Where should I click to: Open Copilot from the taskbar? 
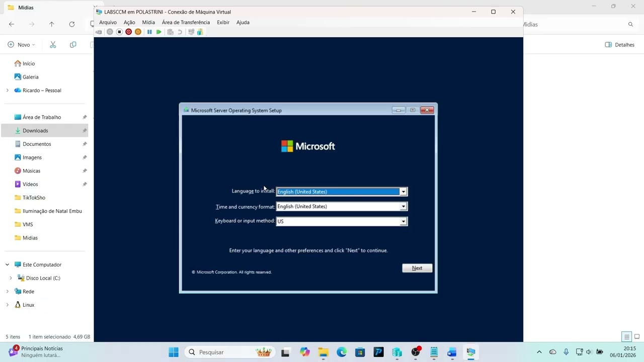[305, 352]
